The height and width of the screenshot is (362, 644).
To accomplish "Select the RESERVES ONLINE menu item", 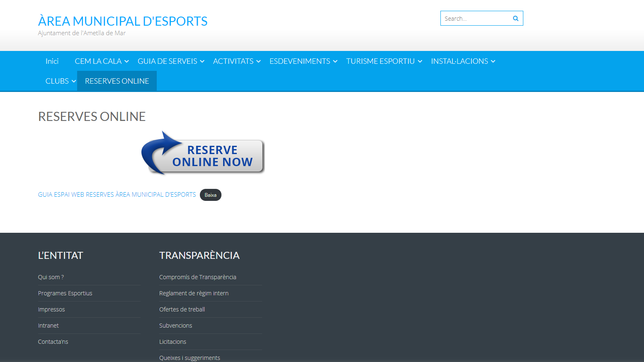I will (x=117, y=81).
